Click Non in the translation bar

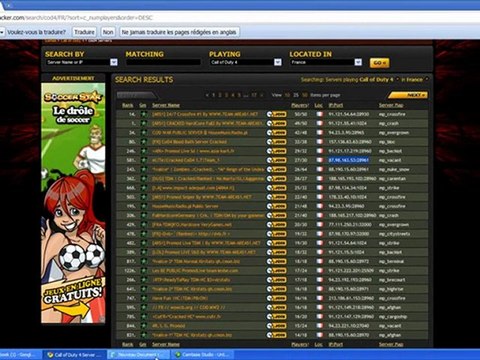point(108,32)
